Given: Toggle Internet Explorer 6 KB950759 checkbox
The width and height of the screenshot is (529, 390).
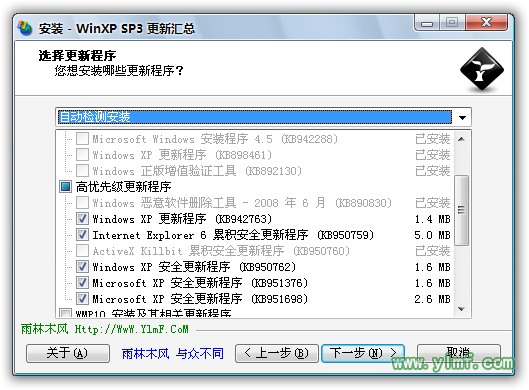Looking at the screenshot, I should (82, 234).
